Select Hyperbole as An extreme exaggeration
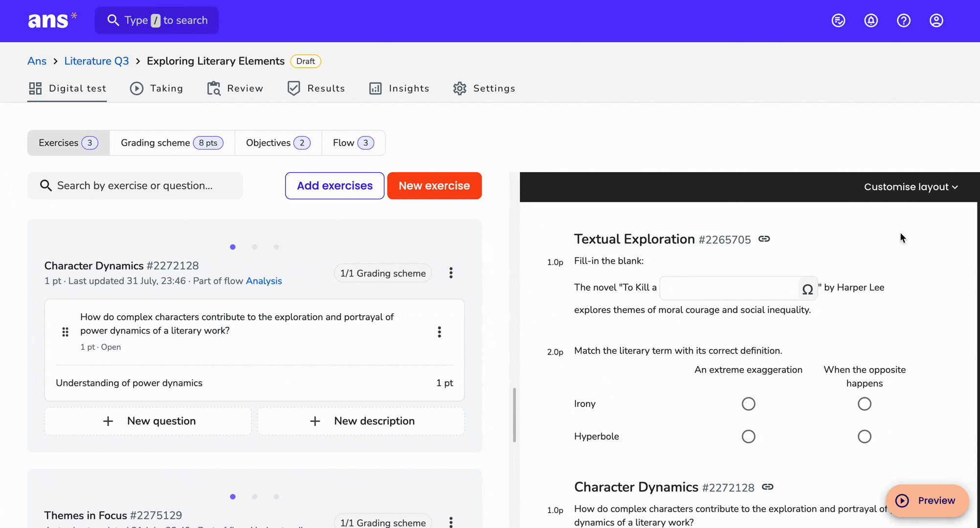This screenshot has width=980, height=528. click(x=748, y=437)
